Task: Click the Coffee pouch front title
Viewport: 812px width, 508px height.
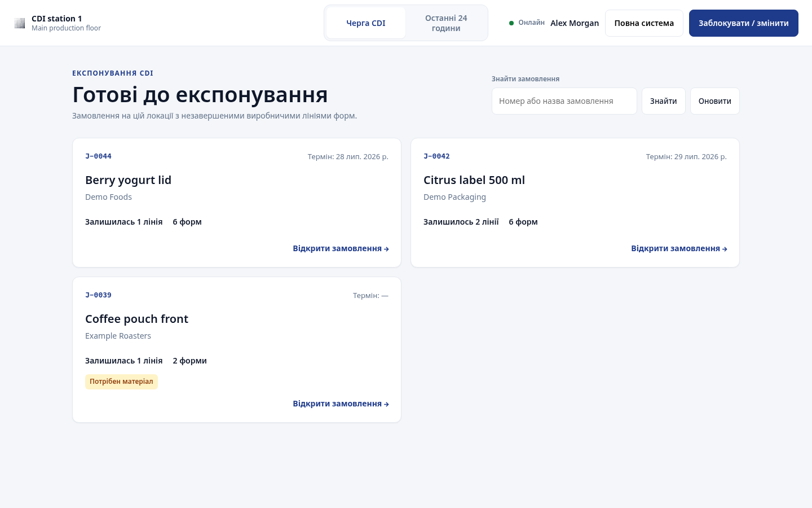Action: [136, 319]
